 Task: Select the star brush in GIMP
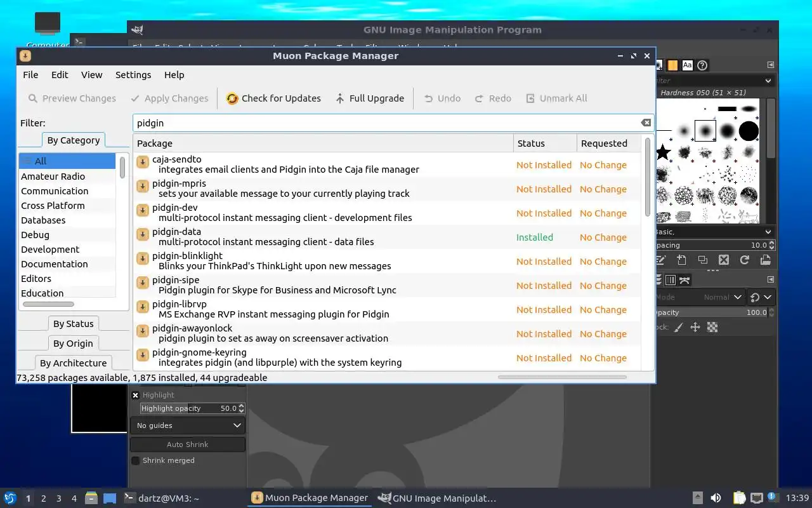pos(663,152)
